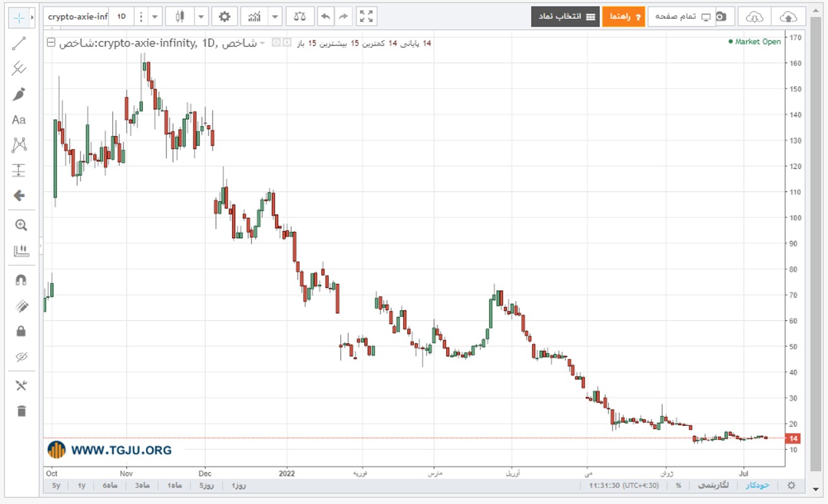
Task: Enter fullscreen with the expand arrows icon
Action: click(x=366, y=17)
